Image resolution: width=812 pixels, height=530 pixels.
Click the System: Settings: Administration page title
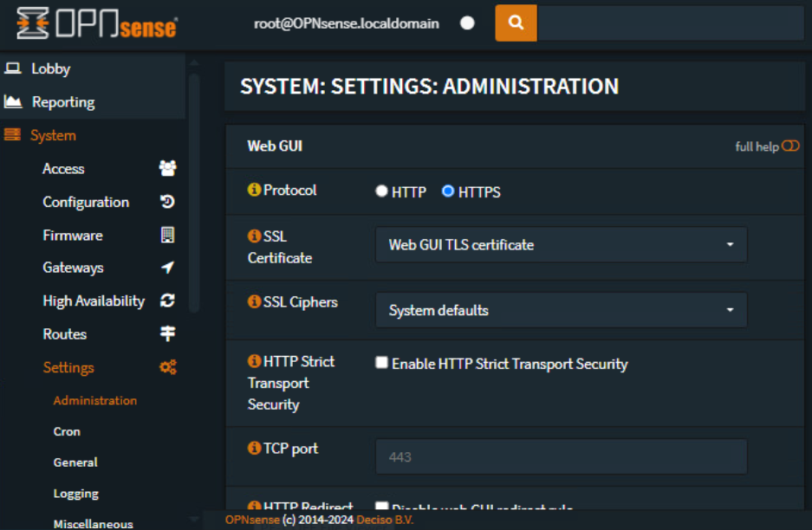(x=429, y=87)
